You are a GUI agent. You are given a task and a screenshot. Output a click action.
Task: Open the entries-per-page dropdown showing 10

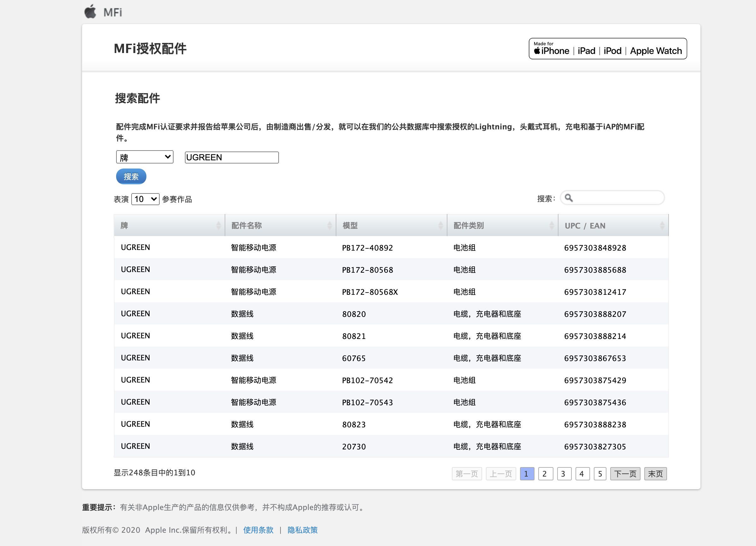pyautogui.click(x=145, y=199)
